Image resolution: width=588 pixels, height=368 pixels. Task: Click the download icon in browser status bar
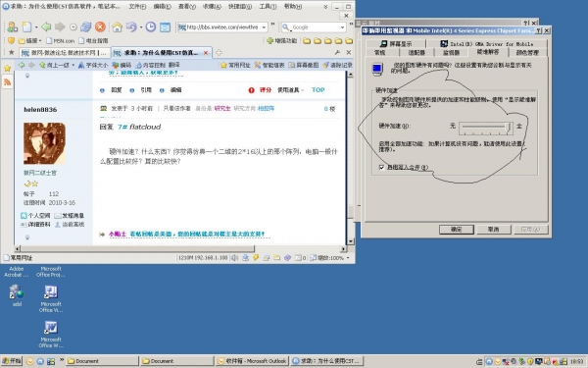[245, 257]
